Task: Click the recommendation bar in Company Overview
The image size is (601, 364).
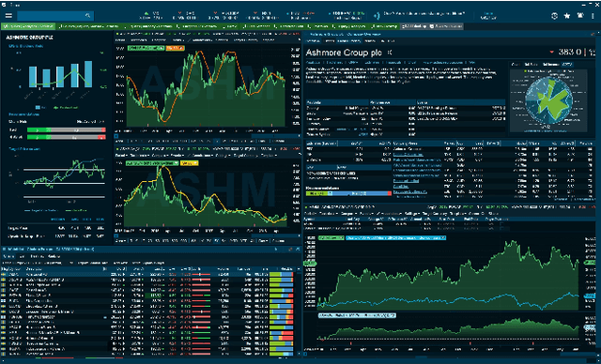Action: (348, 194)
